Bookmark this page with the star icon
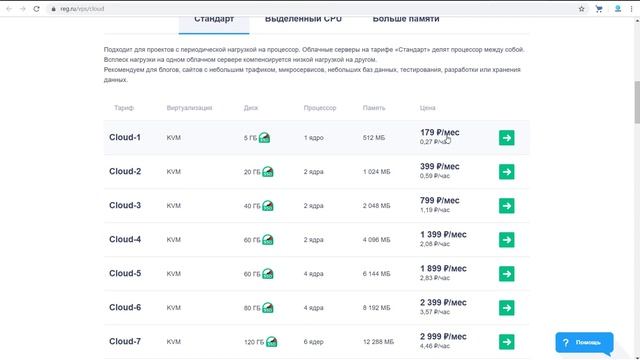Viewport: 640px width, 360px height. (x=581, y=9)
